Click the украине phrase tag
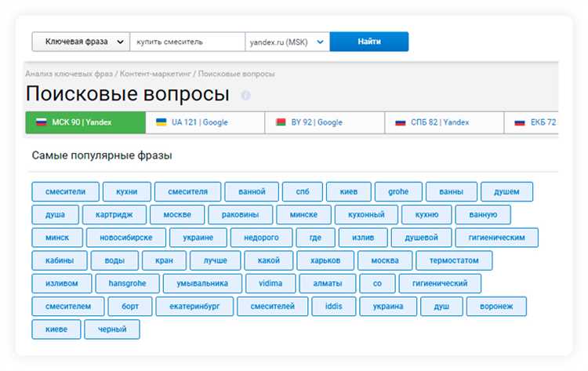Viewport: 588px width, 371px height. pyautogui.click(x=198, y=238)
